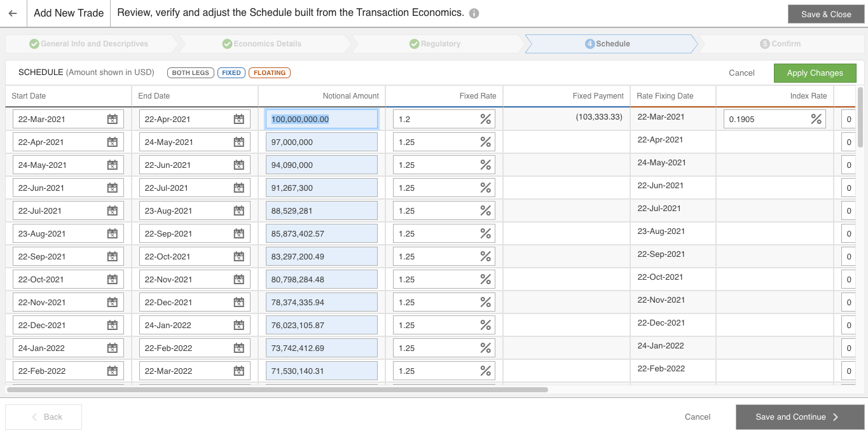
Task: Click the percent icon on the 1.2 Fixed Rate field
Action: tap(485, 119)
